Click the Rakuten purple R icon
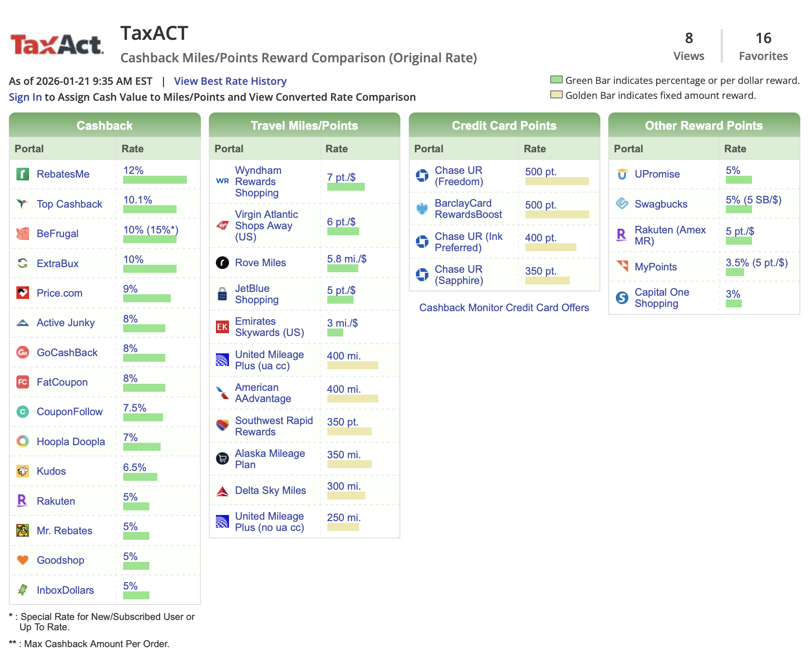 [22, 501]
